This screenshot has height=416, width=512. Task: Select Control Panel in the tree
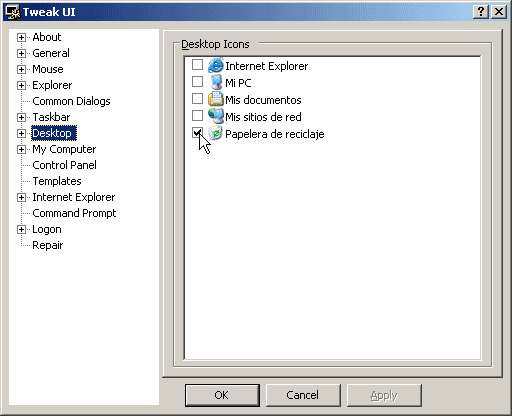64,165
